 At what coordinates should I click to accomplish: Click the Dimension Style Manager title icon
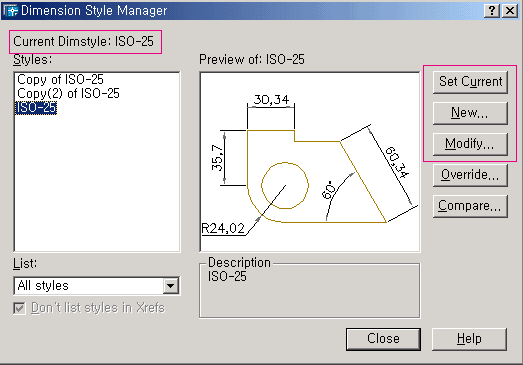click(x=10, y=10)
